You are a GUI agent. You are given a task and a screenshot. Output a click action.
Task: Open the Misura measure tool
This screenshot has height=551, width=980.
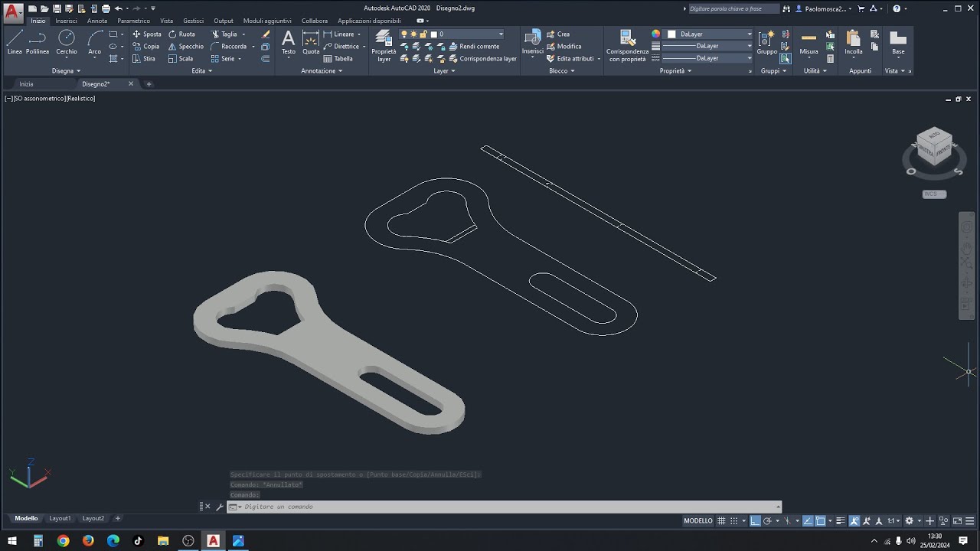coord(808,42)
